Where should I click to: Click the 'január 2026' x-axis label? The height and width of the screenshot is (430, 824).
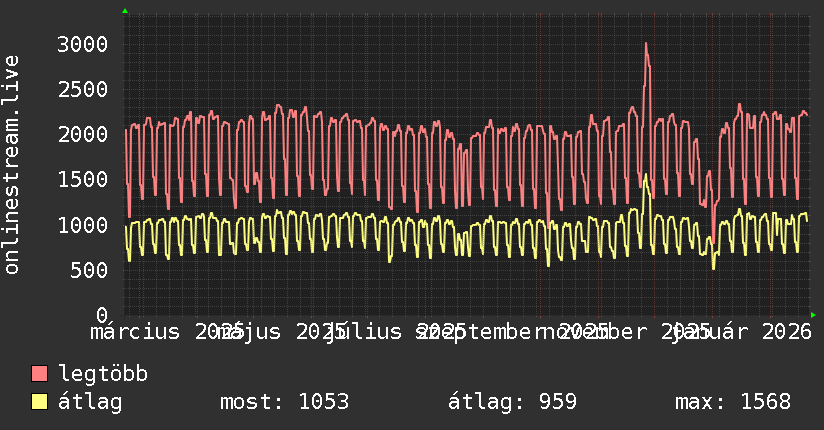[744, 332]
